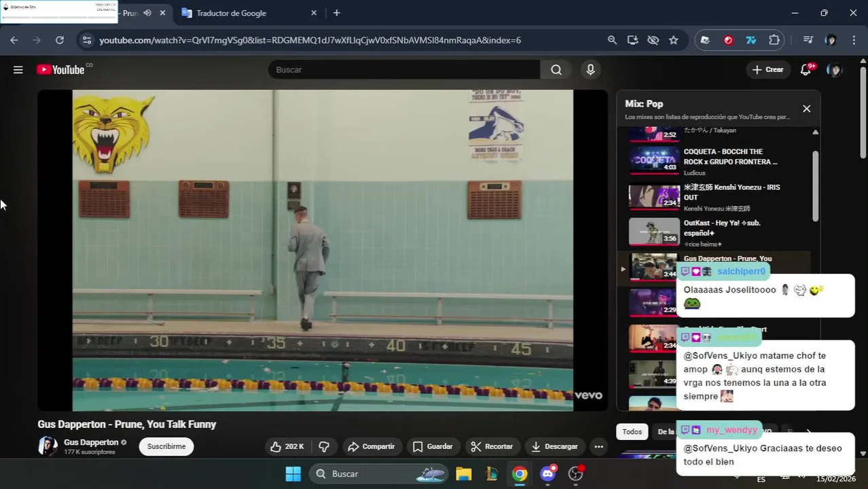Click the Descargar download button
The width and height of the screenshot is (868, 489).
click(554, 446)
